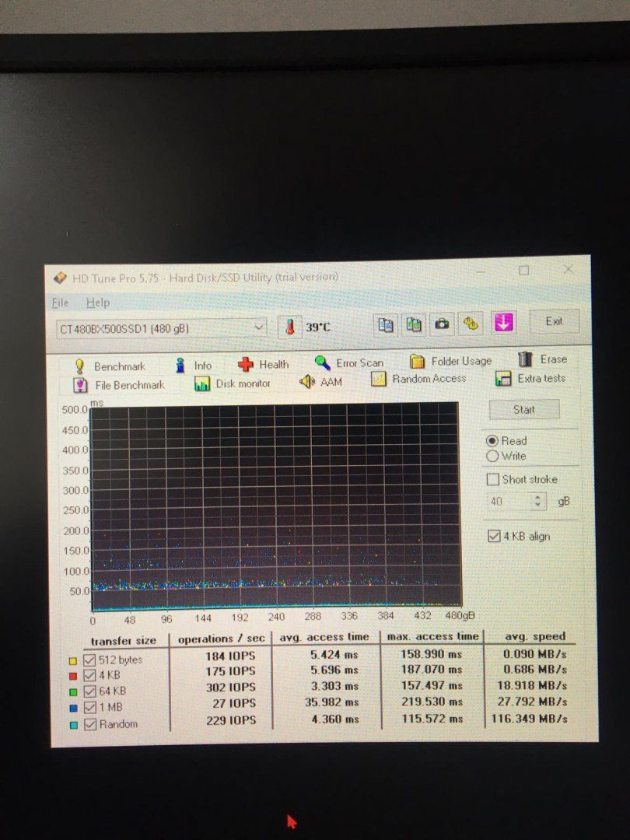Open the Benchmark tab
Screen dimensions: 630x840
click(110, 366)
